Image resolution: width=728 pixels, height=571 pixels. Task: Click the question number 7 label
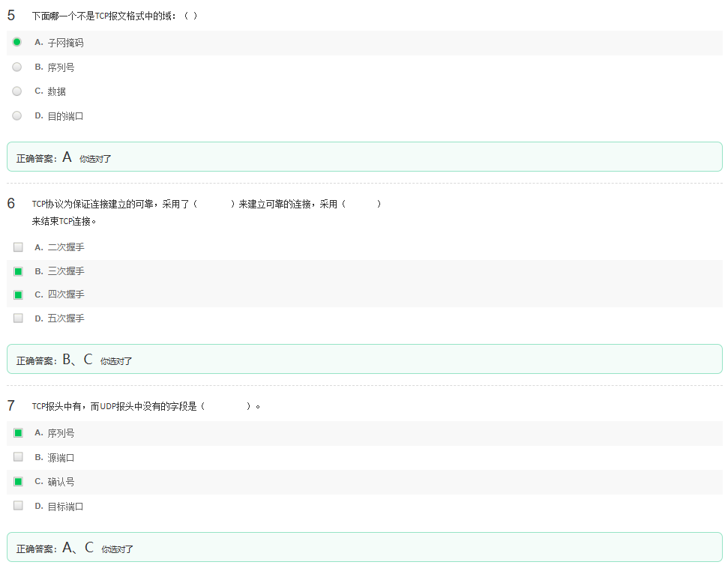[11, 406]
